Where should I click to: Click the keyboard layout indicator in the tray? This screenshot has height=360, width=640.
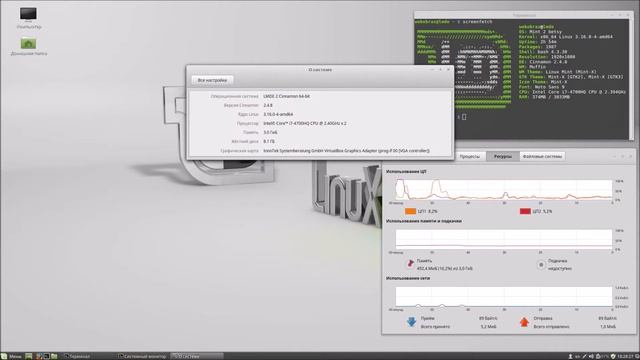pyautogui.click(x=577, y=356)
